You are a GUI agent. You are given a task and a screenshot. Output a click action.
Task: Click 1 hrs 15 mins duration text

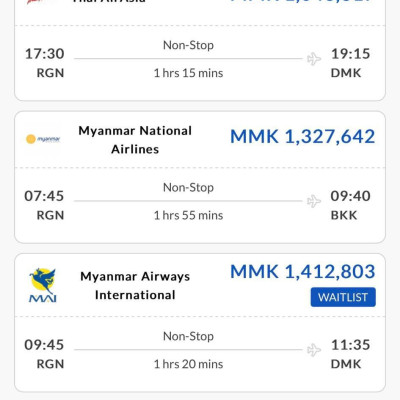click(188, 73)
